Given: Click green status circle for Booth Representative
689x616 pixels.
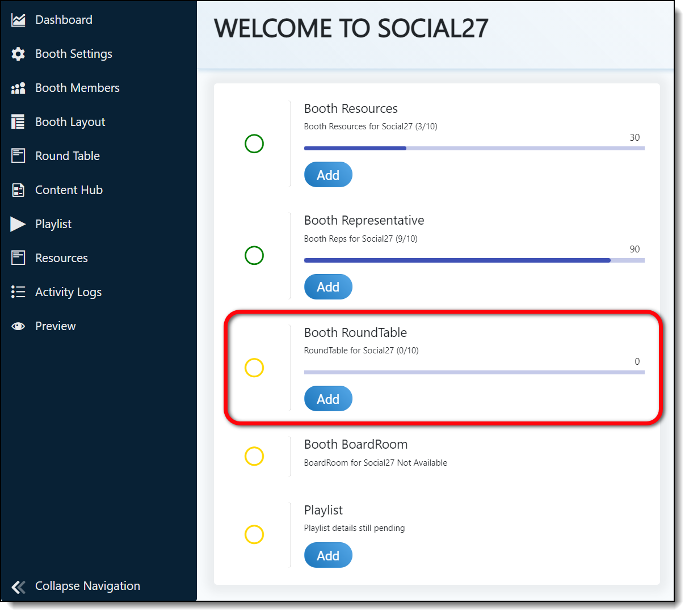Looking at the screenshot, I should click(x=254, y=256).
